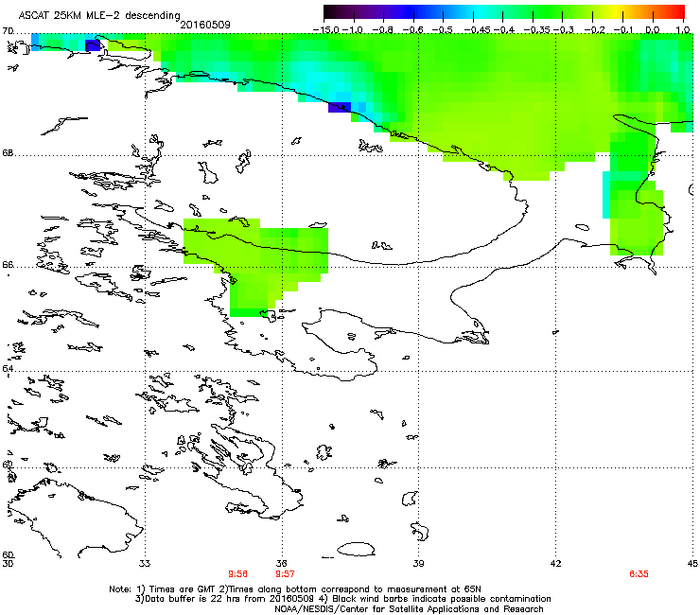
Task: Click the red time stamp '8:35'
Action: (x=639, y=574)
